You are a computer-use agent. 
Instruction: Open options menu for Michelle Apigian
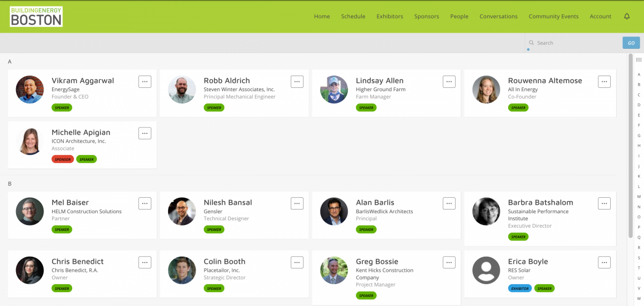tap(145, 133)
